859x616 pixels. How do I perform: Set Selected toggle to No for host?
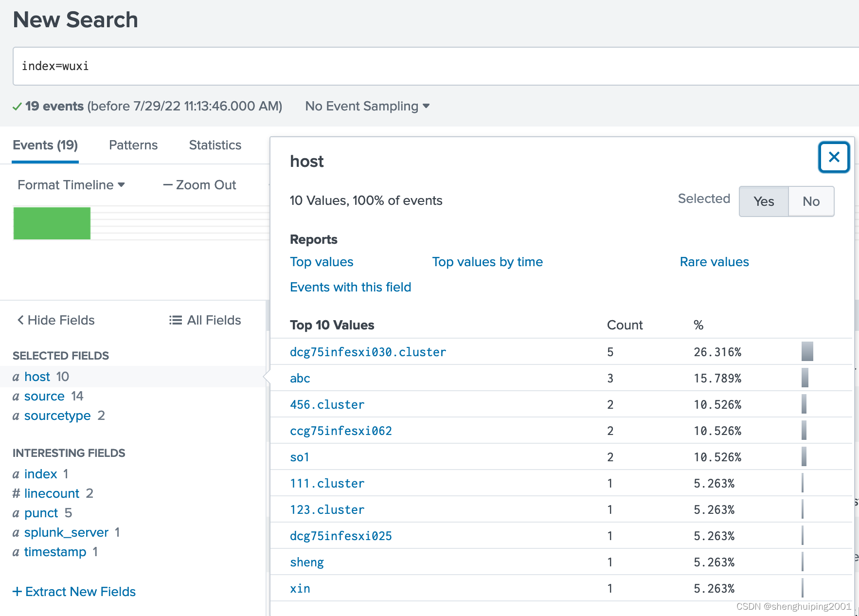(x=811, y=201)
